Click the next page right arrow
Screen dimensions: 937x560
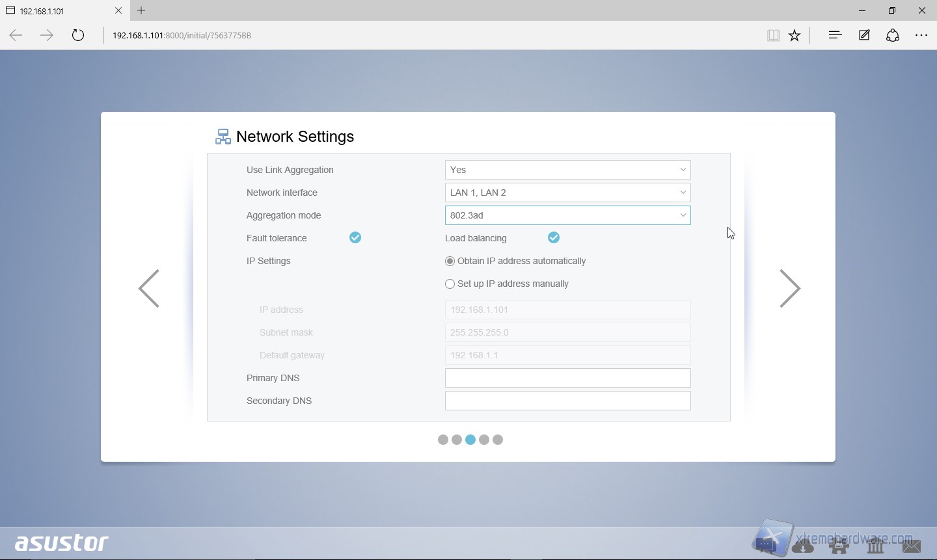[x=789, y=288]
